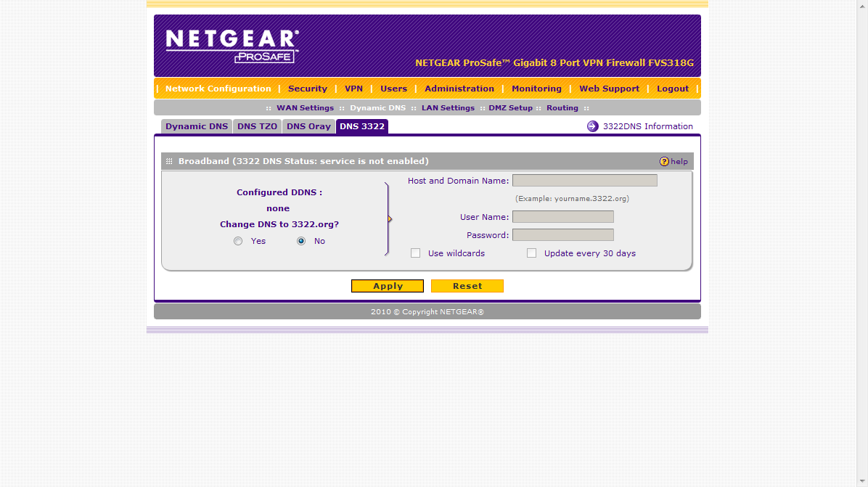Click the 3322DNS Information arrow icon
868x487 pixels.
[592, 126]
